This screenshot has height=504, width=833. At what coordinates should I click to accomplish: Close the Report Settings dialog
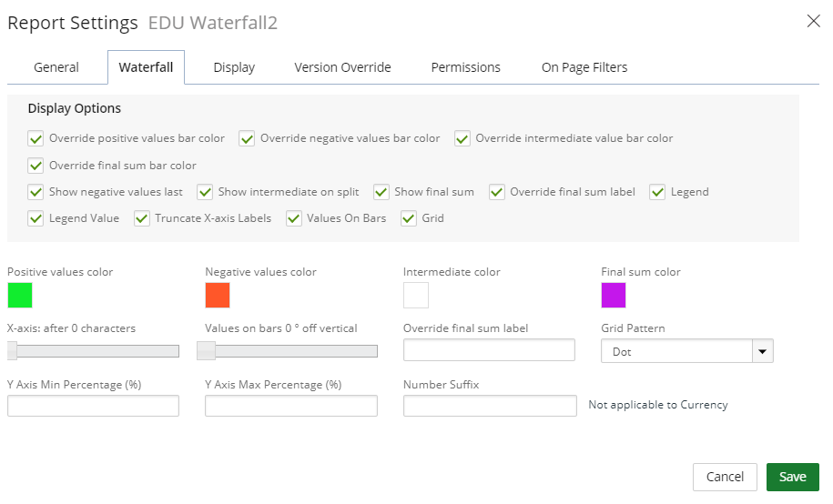[813, 21]
